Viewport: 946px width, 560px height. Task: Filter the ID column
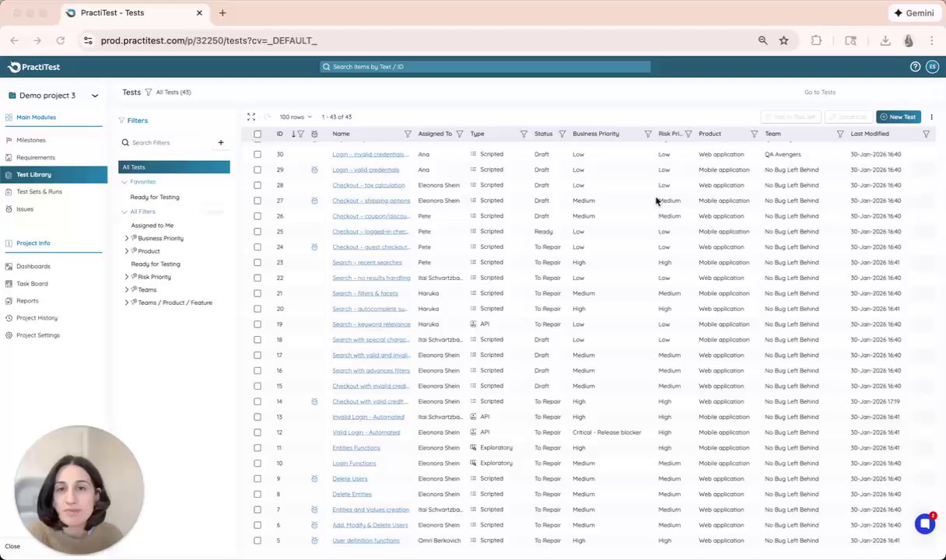point(301,134)
